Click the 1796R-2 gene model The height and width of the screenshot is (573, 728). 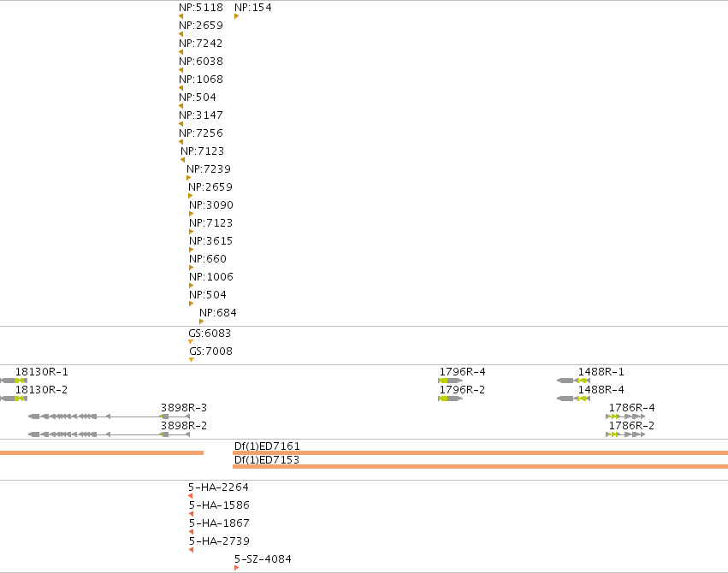(x=450, y=399)
